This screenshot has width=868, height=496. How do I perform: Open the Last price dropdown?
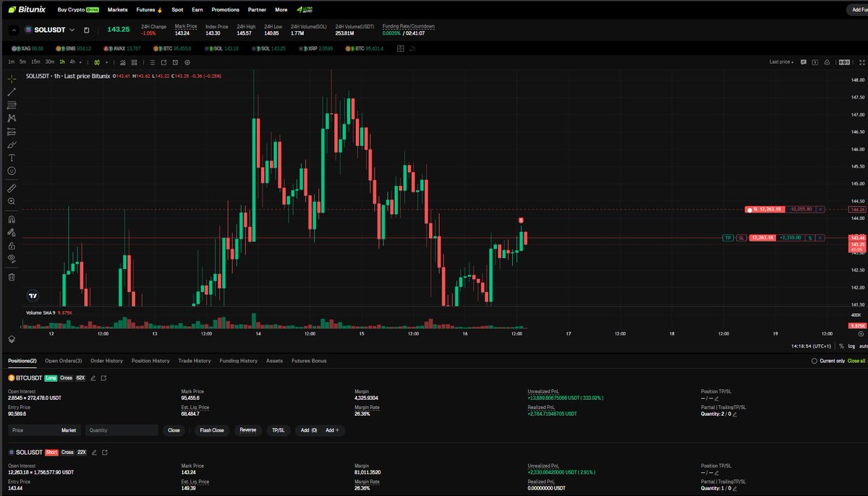point(781,62)
